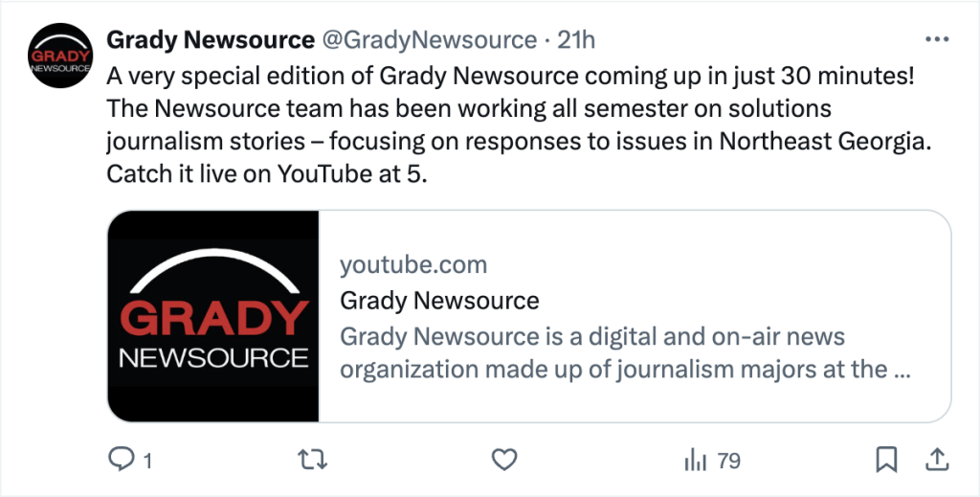This screenshot has height=497, width=980.
Task: Share the tweet via upload arrow icon
Action: coord(935,461)
